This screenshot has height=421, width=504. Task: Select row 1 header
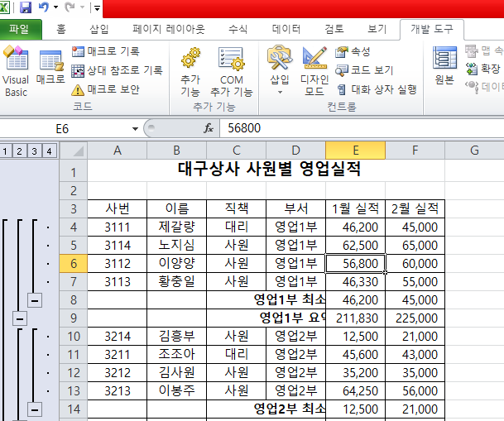(x=74, y=172)
